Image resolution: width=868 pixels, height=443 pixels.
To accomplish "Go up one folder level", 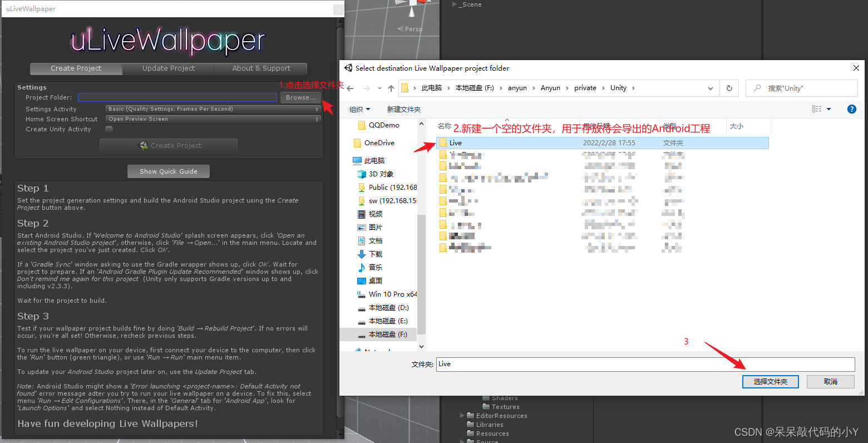I will coord(391,88).
